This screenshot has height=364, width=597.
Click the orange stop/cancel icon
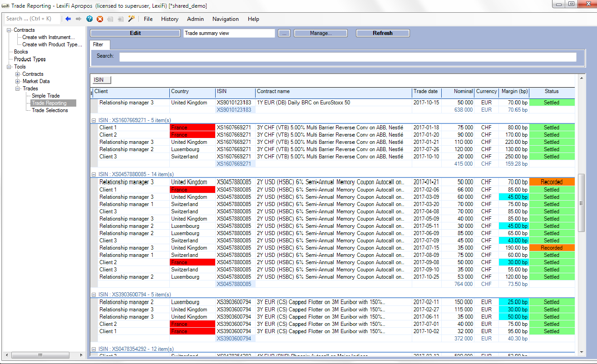click(99, 19)
